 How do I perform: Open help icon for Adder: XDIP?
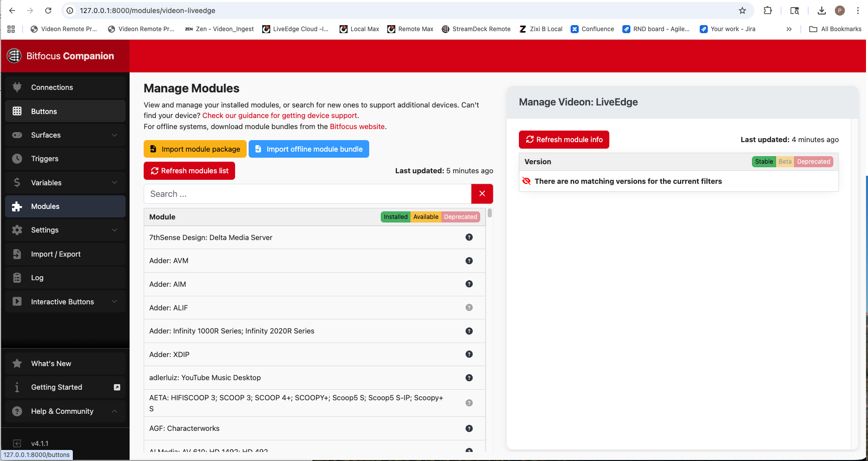tap(469, 354)
